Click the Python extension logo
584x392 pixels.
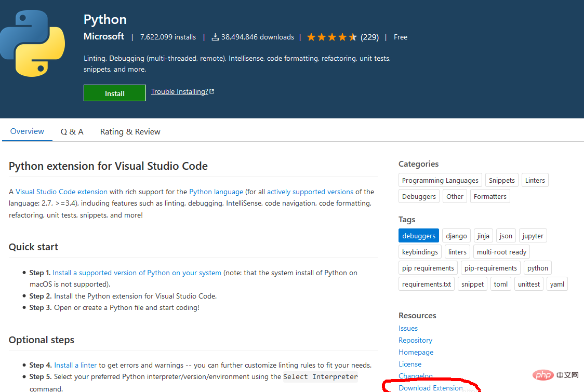33,43
